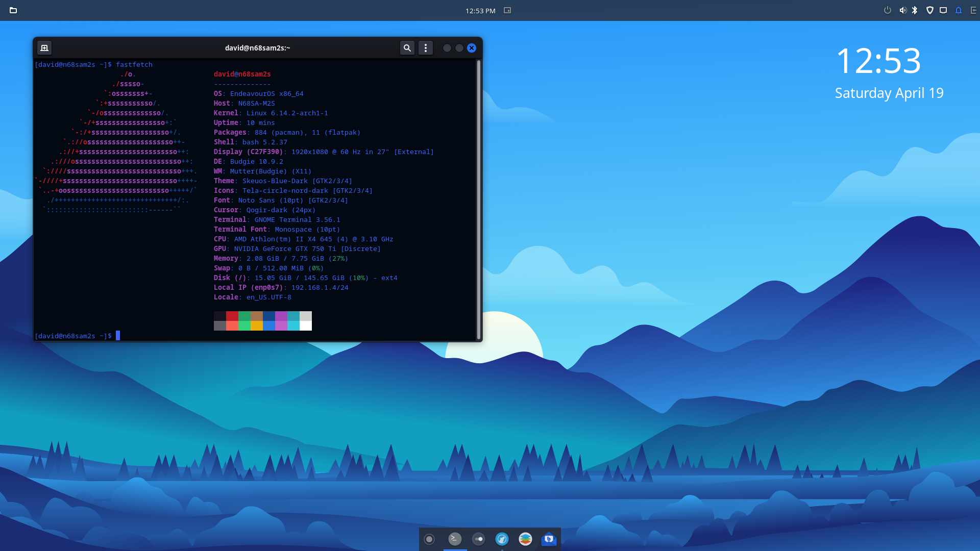The image size is (980, 551).
Task: Click the terminal title david@n68sam2s:~
Action: coord(258,48)
